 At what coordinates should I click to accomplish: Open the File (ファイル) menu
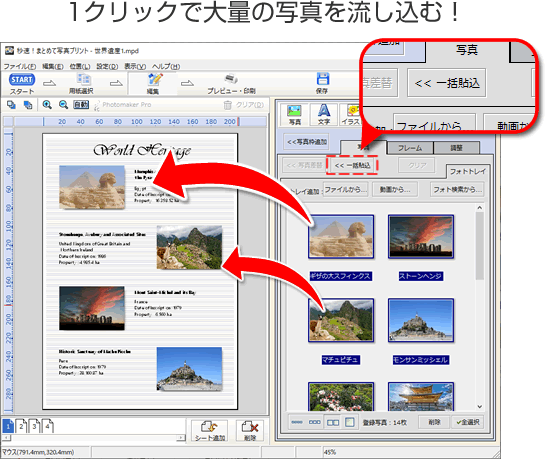(20, 66)
